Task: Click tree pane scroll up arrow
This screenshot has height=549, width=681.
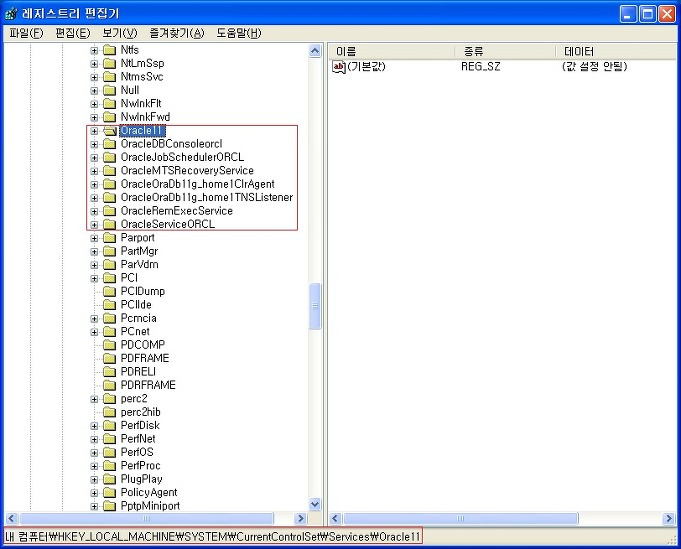Action: click(315, 51)
